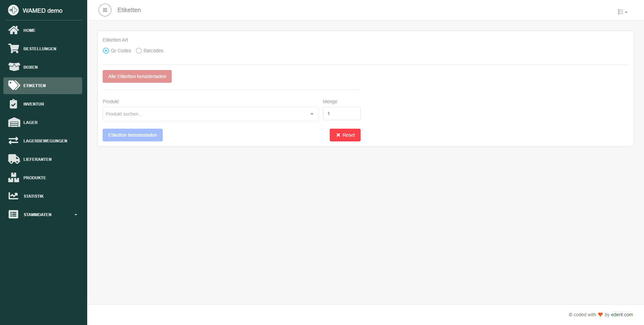Open Home via the house icon
The image size is (644, 325).
pos(14,30)
